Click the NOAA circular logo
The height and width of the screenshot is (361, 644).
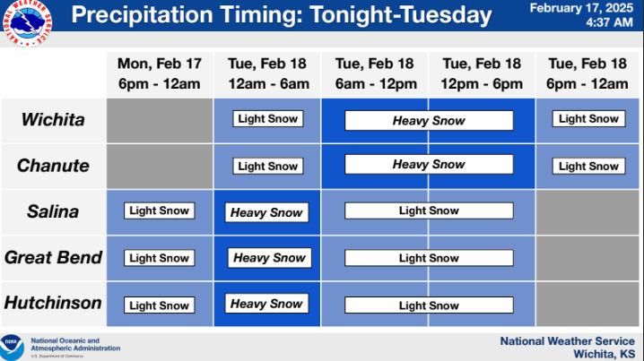pyautogui.click(x=12, y=346)
